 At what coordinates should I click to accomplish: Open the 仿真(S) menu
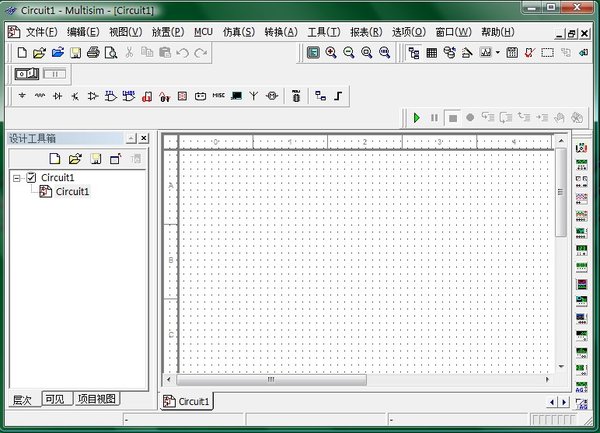click(x=238, y=32)
